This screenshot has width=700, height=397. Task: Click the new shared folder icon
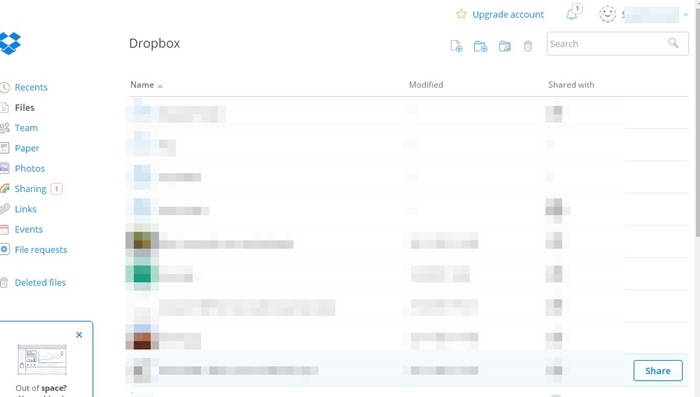(x=504, y=46)
